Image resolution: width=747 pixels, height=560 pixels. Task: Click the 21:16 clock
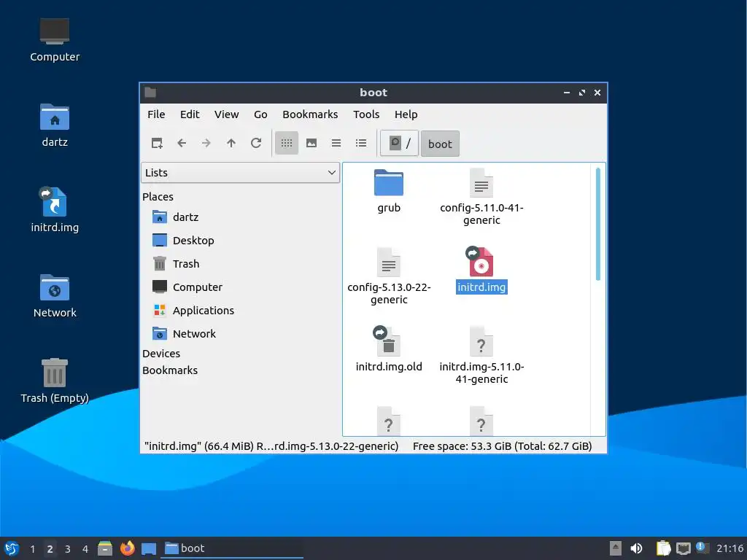tap(729, 548)
